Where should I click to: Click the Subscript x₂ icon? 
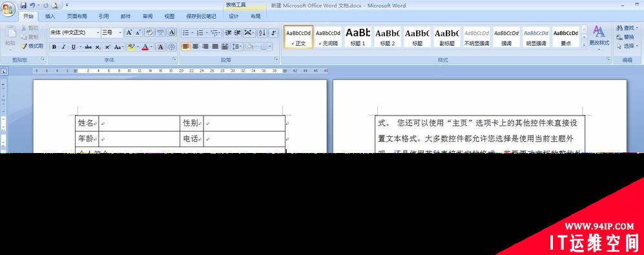point(98,47)
